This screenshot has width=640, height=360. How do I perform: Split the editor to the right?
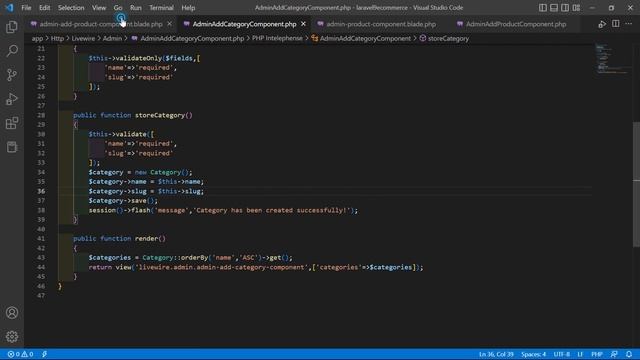coord(616,24)
